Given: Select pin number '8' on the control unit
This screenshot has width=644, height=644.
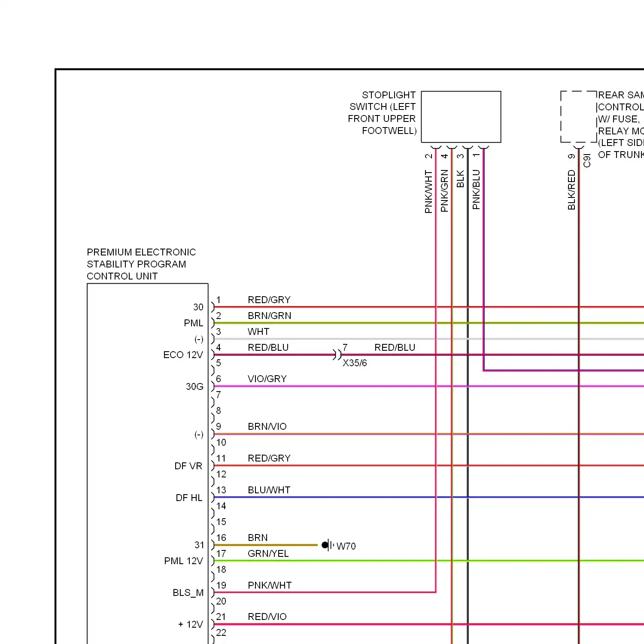Looking at the screenshot, I should (x=219, y=410).
